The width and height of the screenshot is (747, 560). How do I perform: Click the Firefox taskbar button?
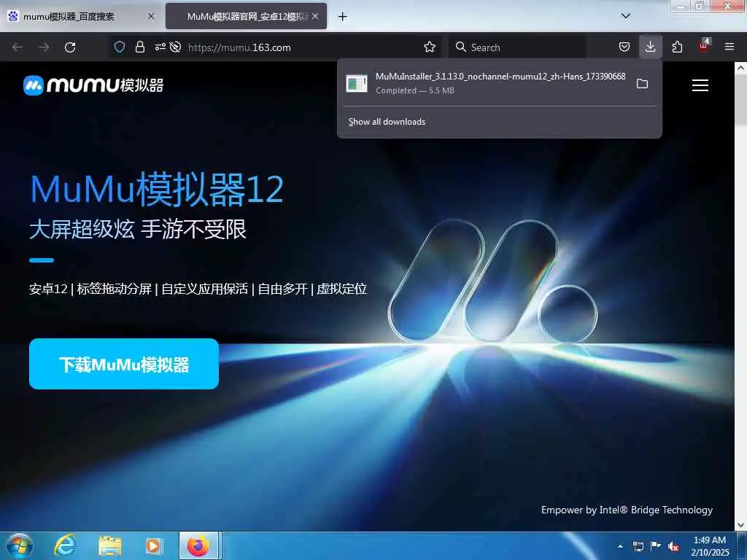point(198,545)
